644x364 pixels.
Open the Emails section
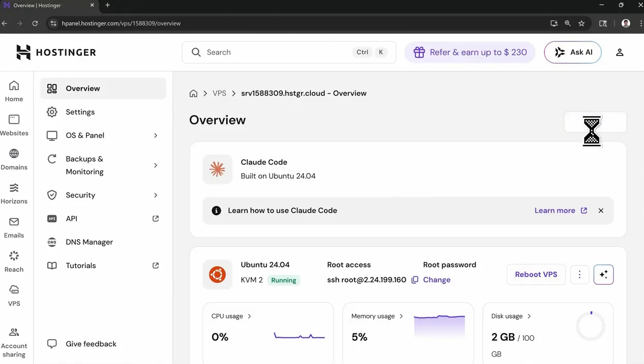(x=14, y=228)
